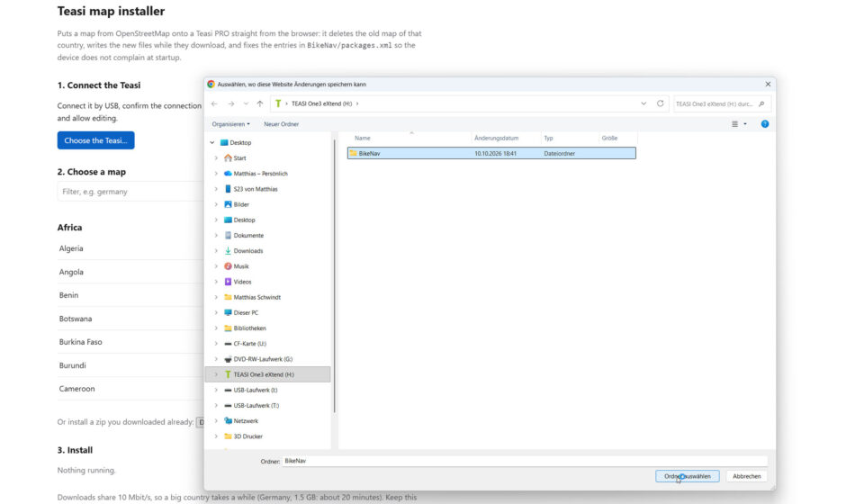Click the search magnifier in dialog
This screenshot has height=504, width=846.
tap(761, 104)
